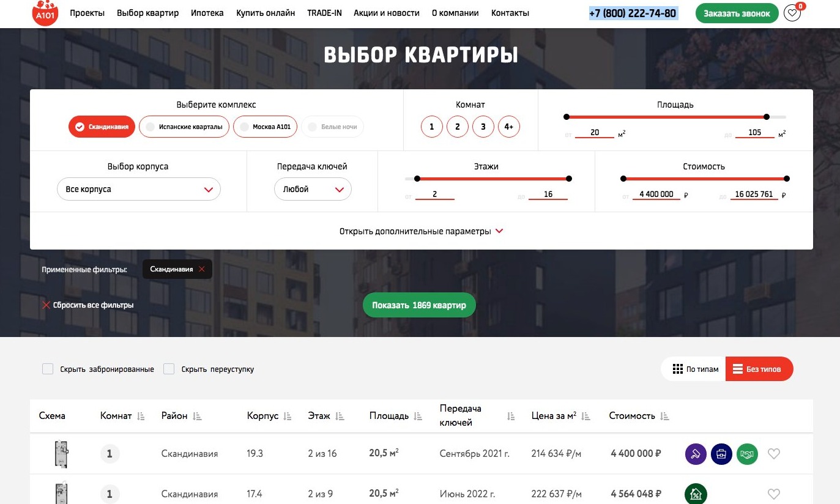Sort table by Комнат column icon
The image size is (840, 504).
pyautogui.click(x=141, y=416)
